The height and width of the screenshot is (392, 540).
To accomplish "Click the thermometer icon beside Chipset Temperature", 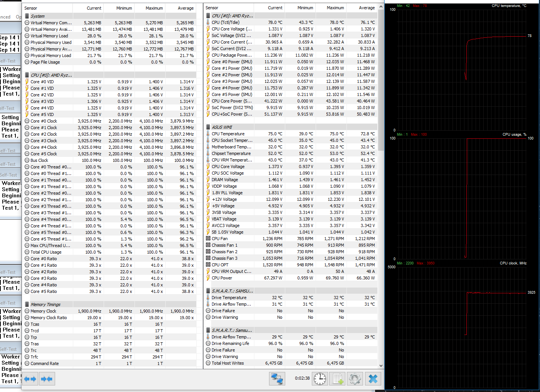I will point(208,153).
